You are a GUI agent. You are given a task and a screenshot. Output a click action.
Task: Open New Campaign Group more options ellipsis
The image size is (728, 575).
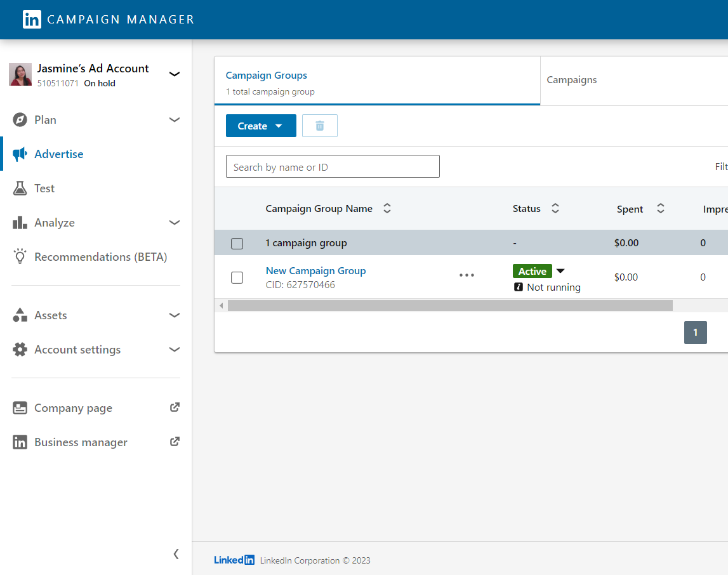tap(467, 275)
